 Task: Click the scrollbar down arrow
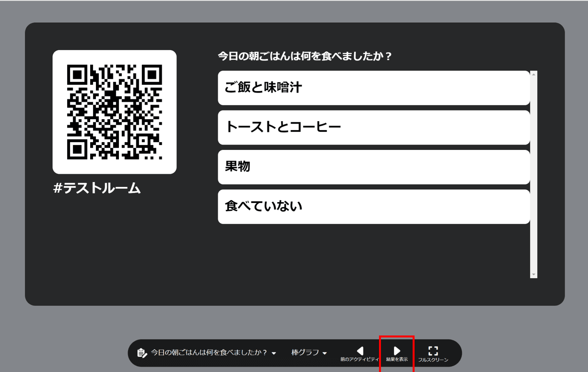pyautogui.click(x=533, y=275)
